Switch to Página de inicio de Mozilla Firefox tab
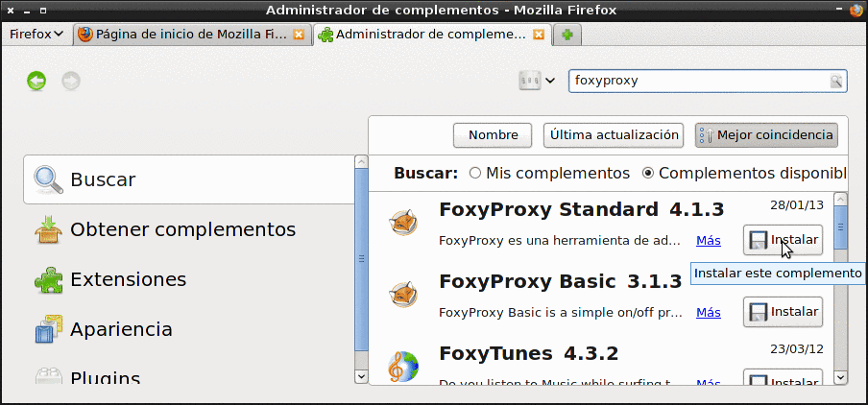This screenshot has width=868, height=405. pos(191,35)
